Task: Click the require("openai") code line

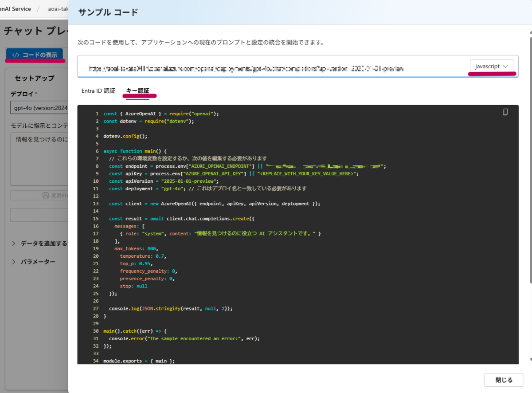Action: pyautogui.click(x=161, y=114)
